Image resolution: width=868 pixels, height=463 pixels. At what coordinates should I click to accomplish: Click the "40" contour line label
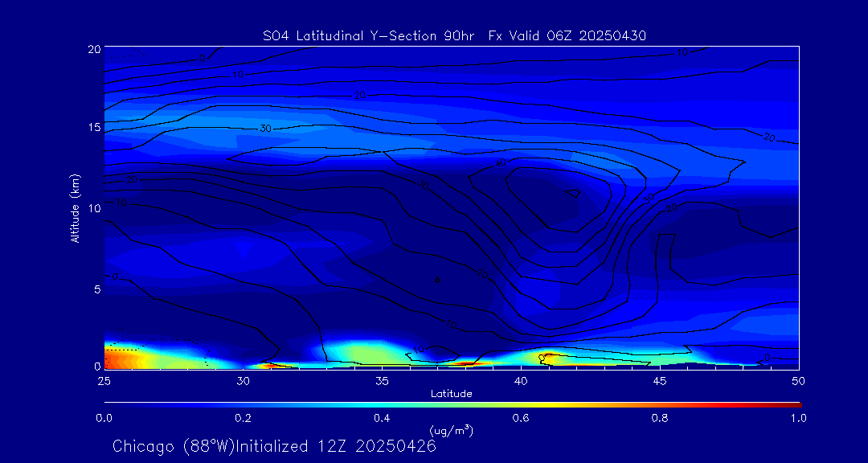[x=501, y=163]
